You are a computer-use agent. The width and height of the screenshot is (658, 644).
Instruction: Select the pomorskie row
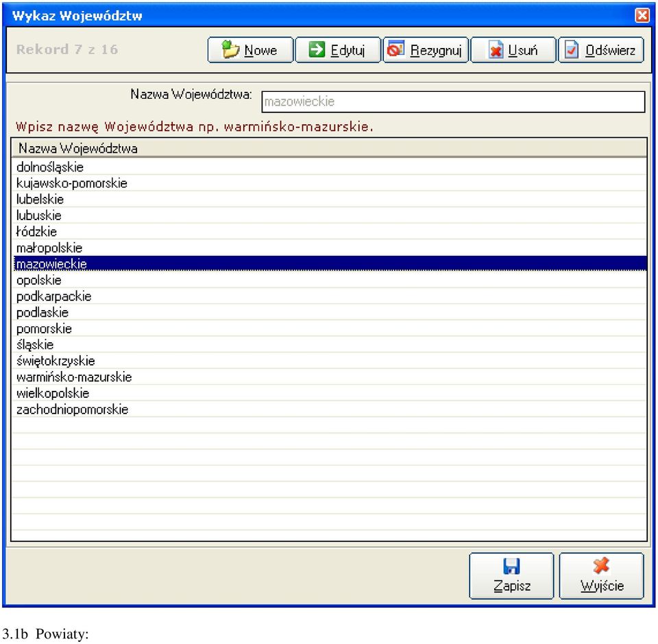[330, 329]
